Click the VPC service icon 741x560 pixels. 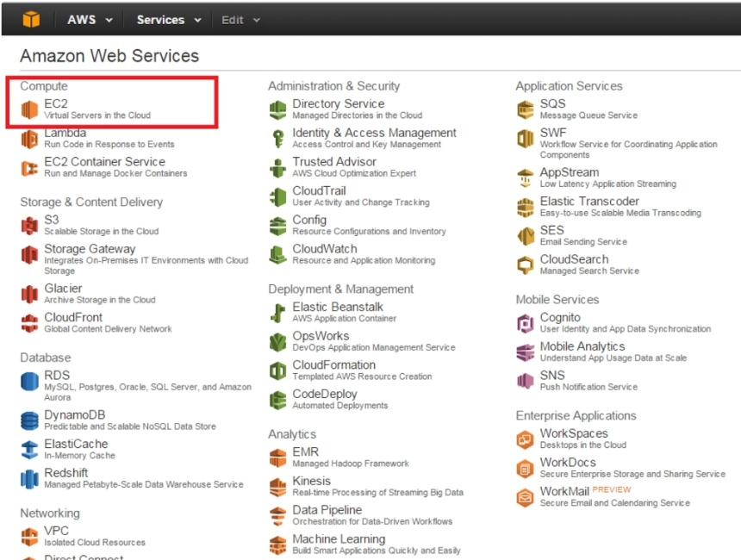pyautogui.click(x=29, y=537)
